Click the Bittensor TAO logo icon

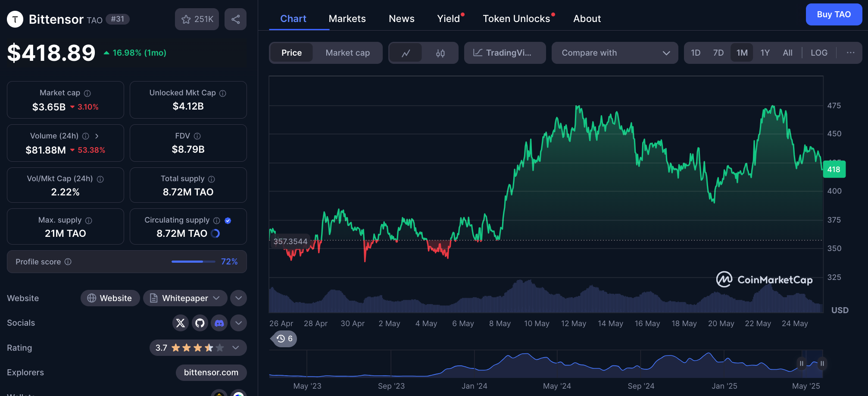15,19
